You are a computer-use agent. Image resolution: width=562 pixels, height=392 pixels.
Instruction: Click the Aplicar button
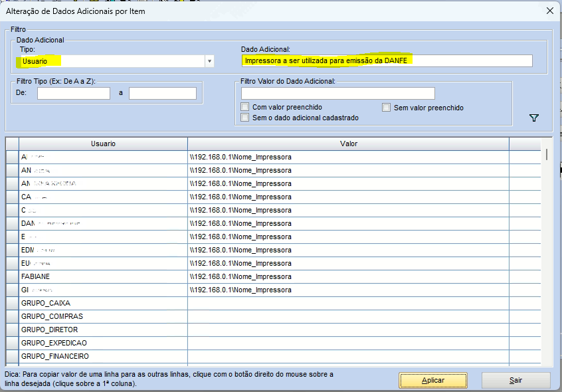click(433, 380)
